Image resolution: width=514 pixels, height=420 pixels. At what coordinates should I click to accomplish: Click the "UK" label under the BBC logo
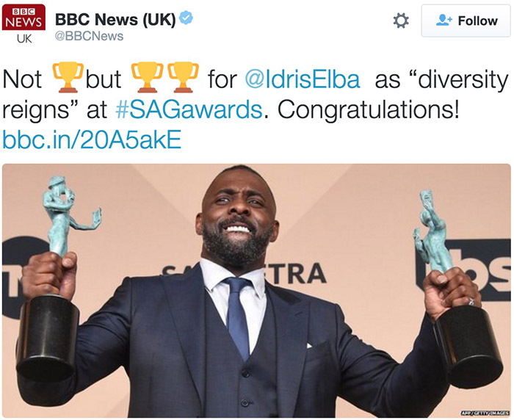pos(24,39)
